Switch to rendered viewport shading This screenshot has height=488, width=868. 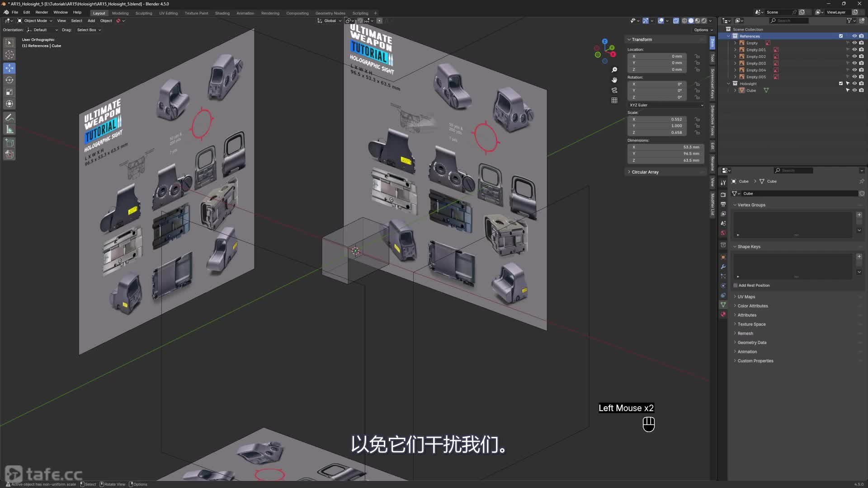pyautogui.click(x=704, y=20)
